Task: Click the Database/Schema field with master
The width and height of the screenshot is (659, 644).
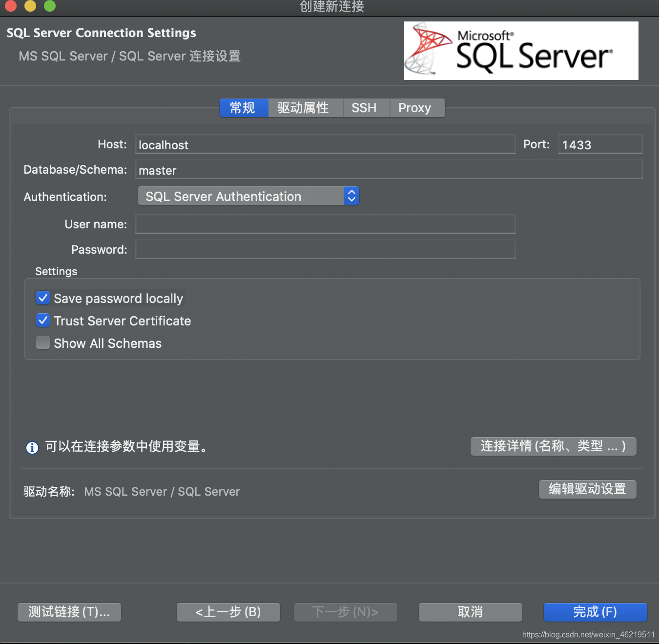Action: [389, 170]
